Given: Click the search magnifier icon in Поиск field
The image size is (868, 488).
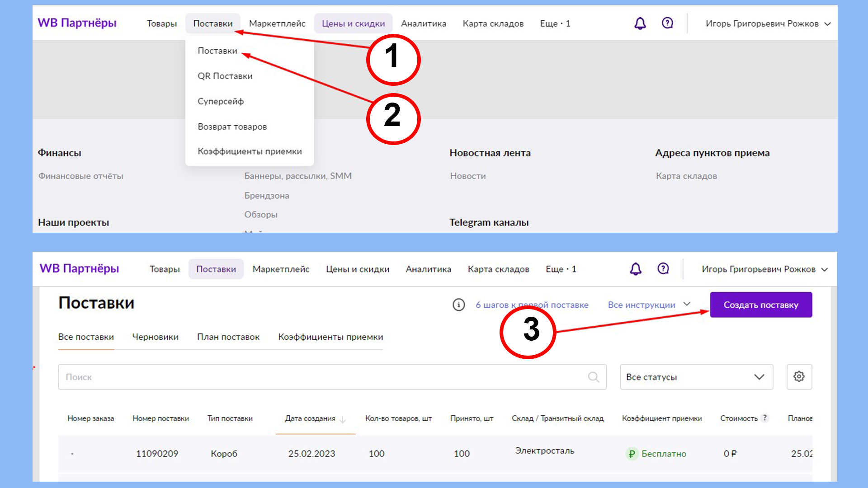Looking at the screenshot, I should pos(594,377).
